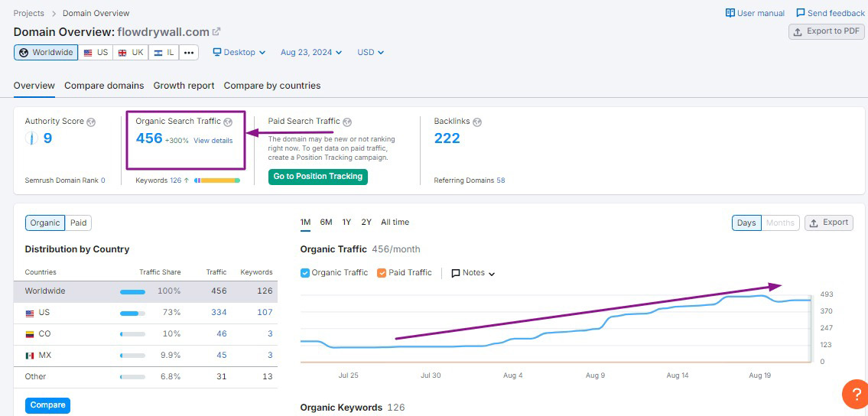Toggle the Paid Traffic checkbox
Viewport: 868px width, 416px height.
point(382,273)
